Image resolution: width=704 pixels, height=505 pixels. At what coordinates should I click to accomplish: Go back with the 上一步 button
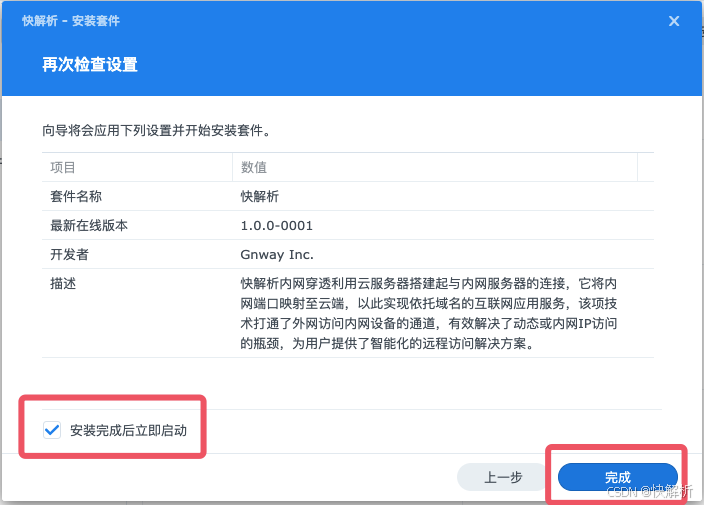click(x=503, y=477)
